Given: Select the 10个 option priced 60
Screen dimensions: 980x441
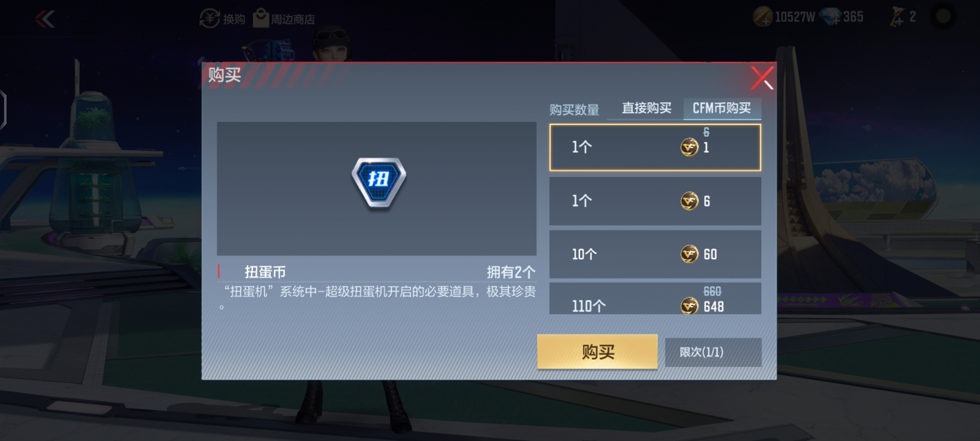Looking at the screenshot, I should 655,254.
